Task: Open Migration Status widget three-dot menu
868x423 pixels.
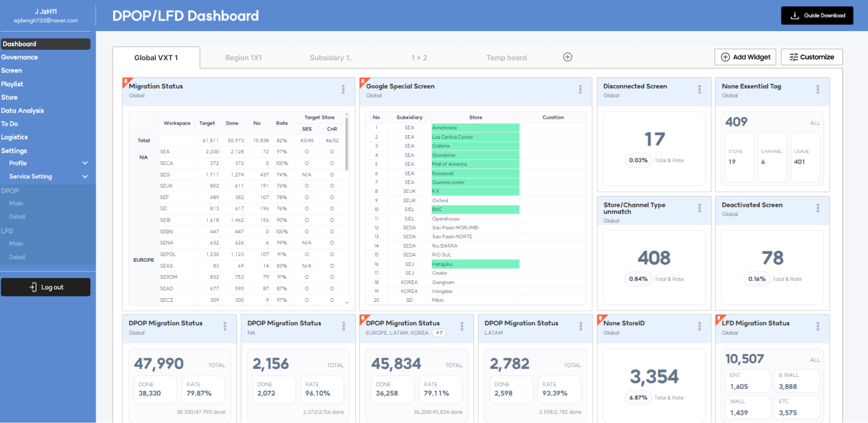Action: [343, 89]
